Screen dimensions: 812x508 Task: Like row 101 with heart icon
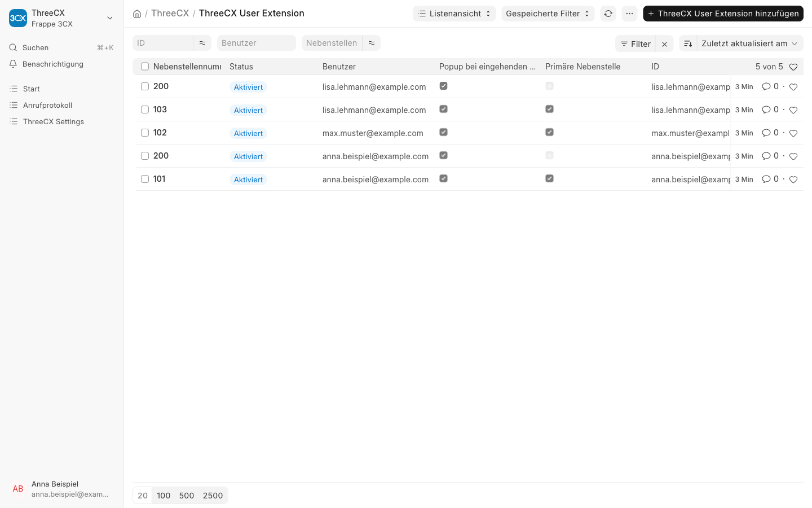click(793, 179)
